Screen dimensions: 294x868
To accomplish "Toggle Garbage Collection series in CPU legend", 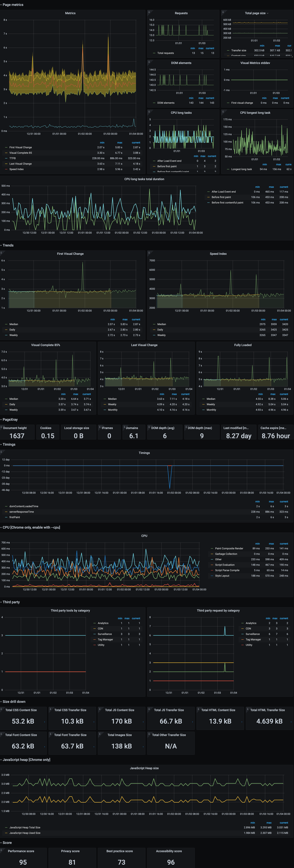I will tap(226, 554).
